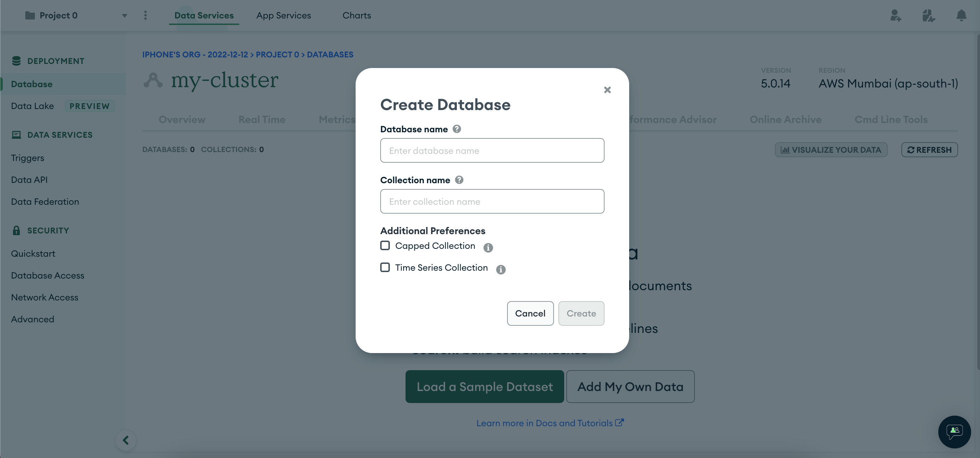Viewport: 980px width, 458px height.
Task: Open Quickstart in the sidebar
Action: 33,253
